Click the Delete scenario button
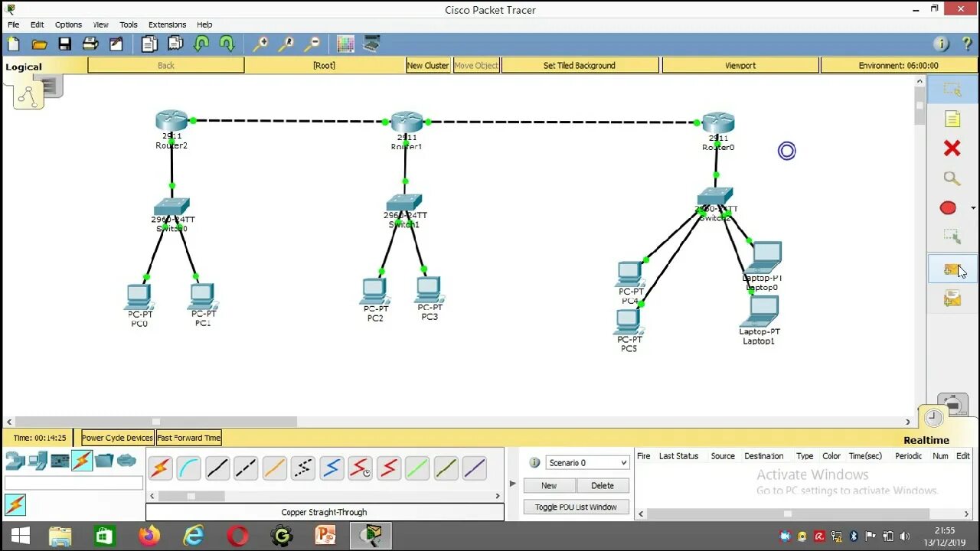Viewport: 980px width, 551px height. point(603,485)
